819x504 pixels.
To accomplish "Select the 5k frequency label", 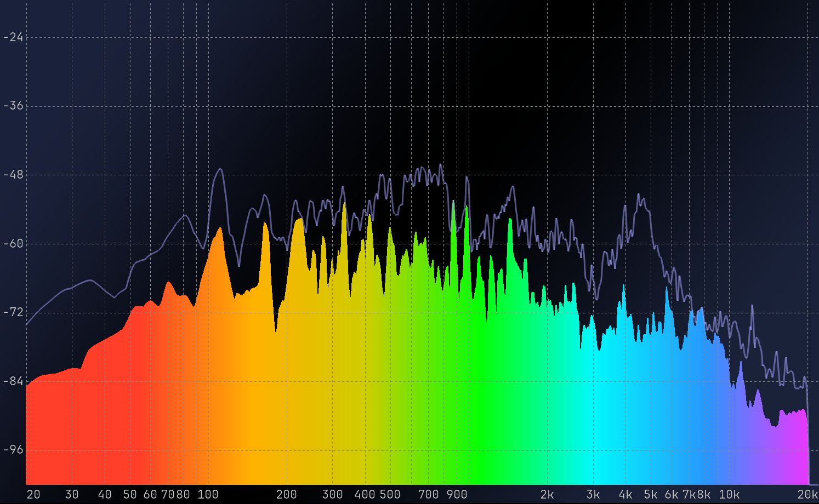I will pos(651,495).
